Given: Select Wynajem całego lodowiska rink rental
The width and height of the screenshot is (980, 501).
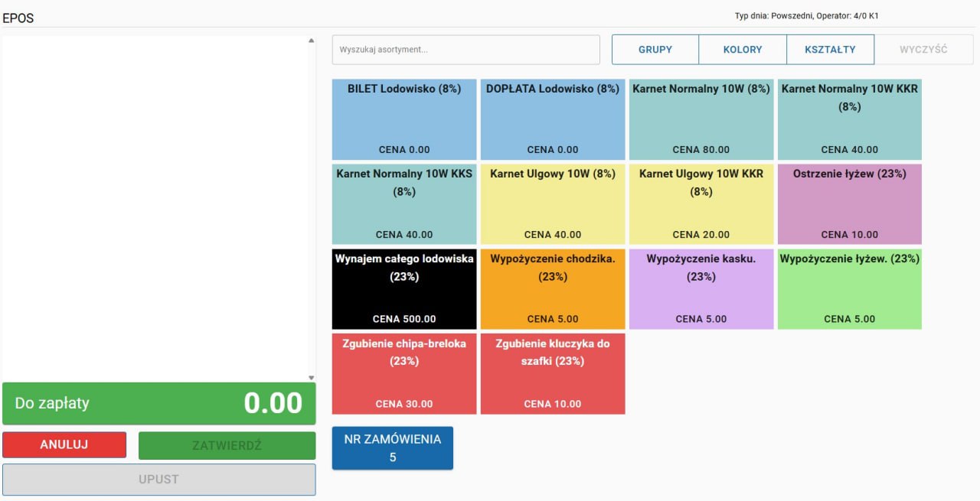Looking at the screenshot, I should (403, 288).
